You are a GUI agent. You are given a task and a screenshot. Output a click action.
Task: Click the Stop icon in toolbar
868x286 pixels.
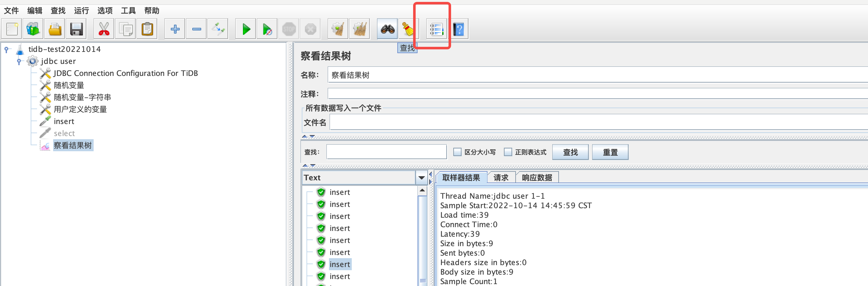[289, 29]
